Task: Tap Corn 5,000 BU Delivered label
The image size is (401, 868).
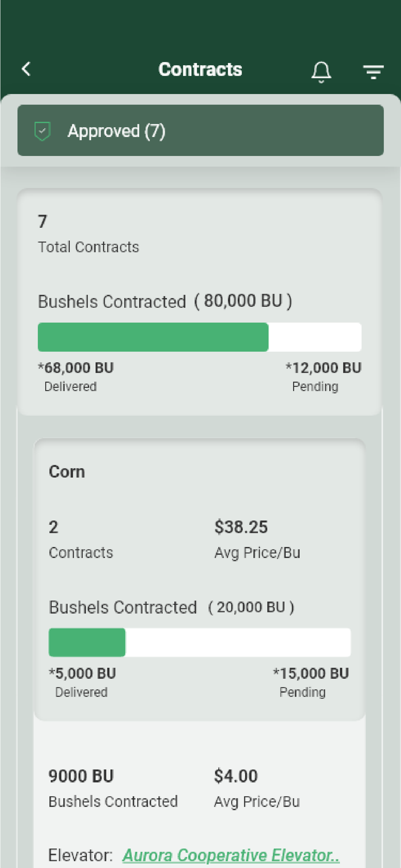Action: (x=82, y=682)
